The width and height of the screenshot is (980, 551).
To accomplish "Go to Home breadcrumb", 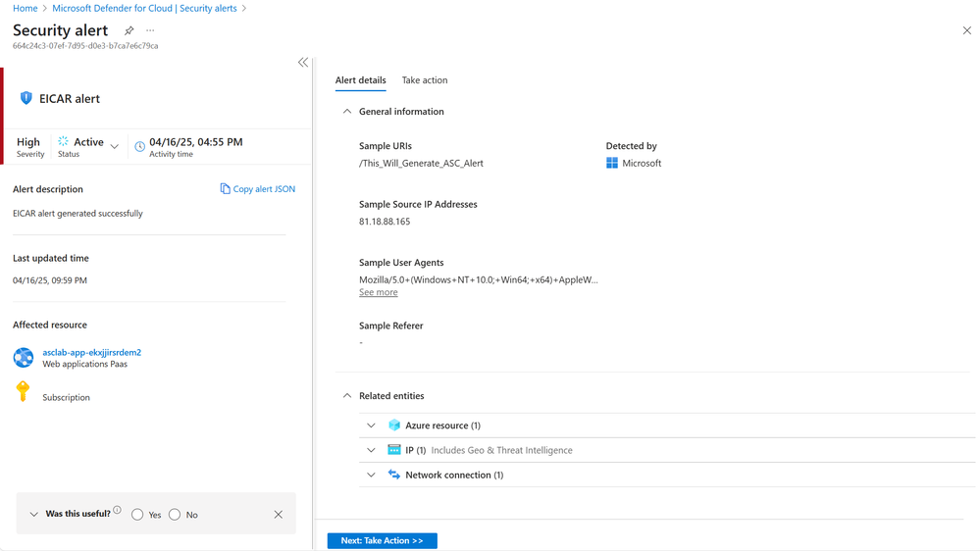I will (25, 8).
